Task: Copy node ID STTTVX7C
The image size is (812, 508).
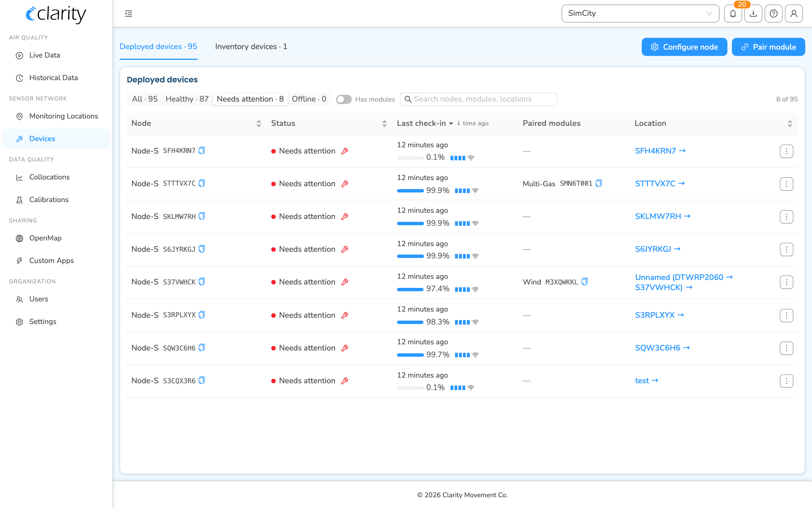Action: pyautogui.click(x=202, y=183)
